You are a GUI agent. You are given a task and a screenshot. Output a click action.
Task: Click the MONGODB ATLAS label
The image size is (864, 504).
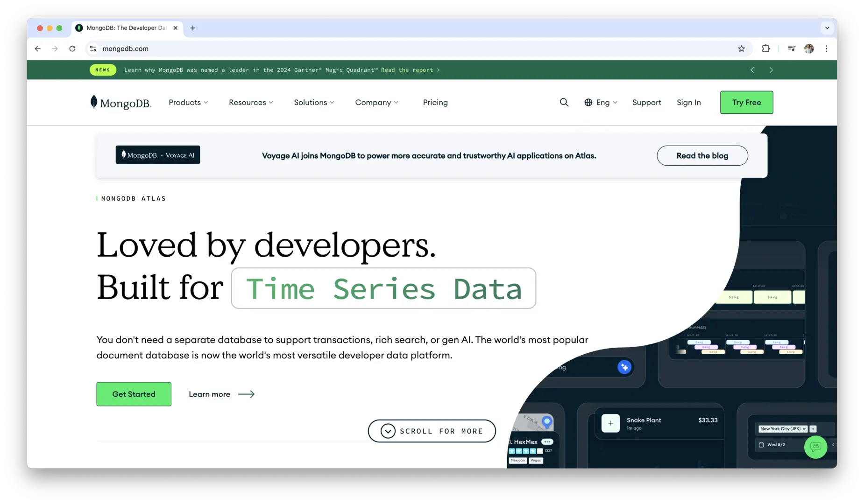(133, 199)
